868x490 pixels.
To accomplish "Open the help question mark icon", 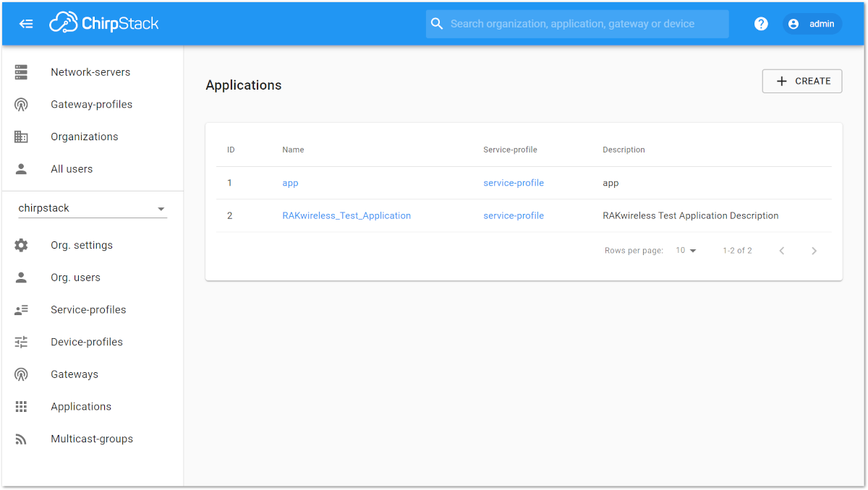I will pos(761,24).
